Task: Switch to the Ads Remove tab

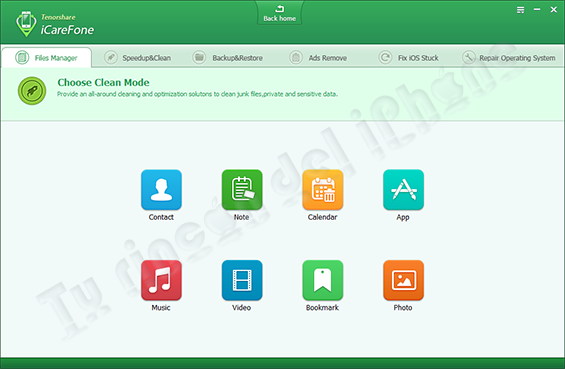Action: (x=318, y=58)
